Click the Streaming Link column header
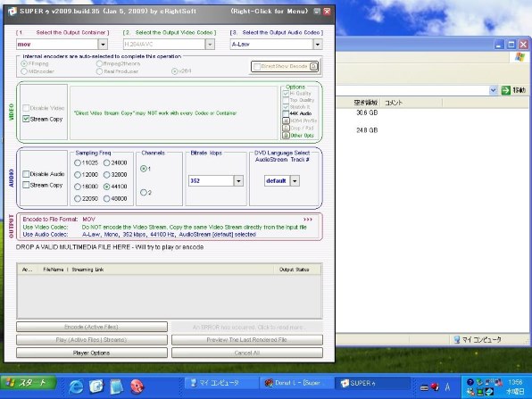The width and height of the screenshot is (532, 399). [x=87, y=270]
